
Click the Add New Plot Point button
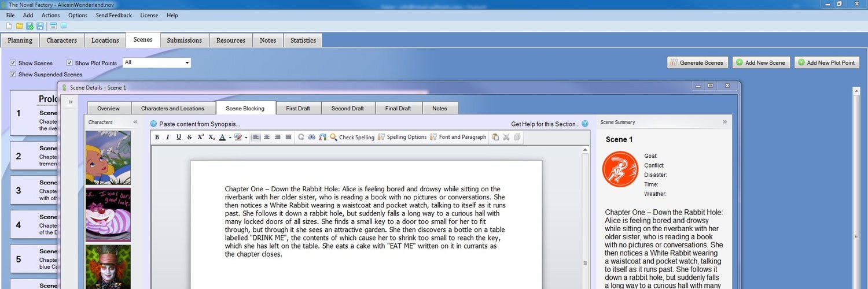click(826, 62)
